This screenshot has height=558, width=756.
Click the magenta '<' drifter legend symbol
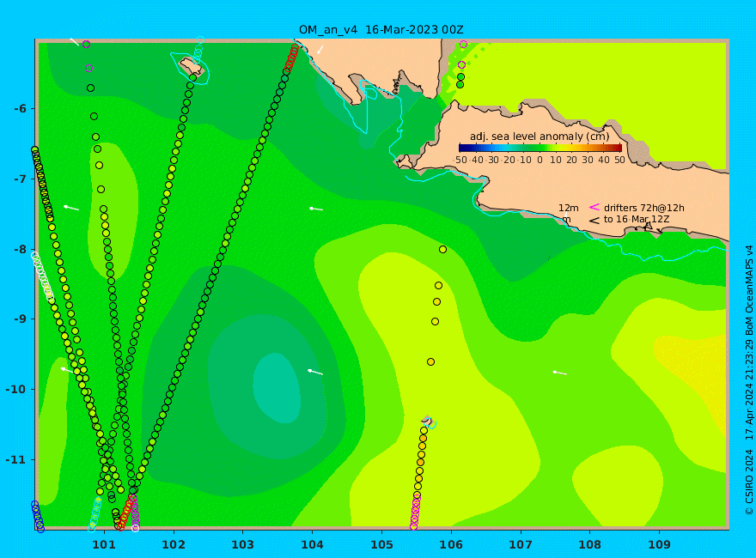coord(594,207)
